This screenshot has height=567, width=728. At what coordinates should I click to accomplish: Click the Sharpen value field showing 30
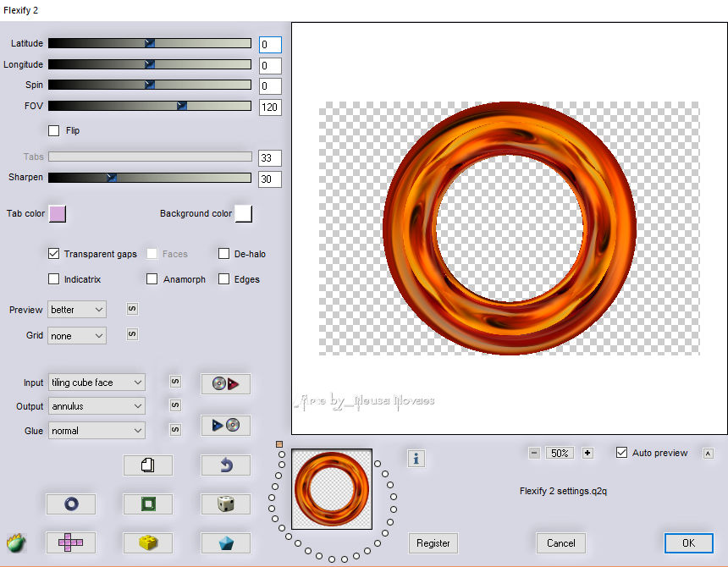pos(270,179)
